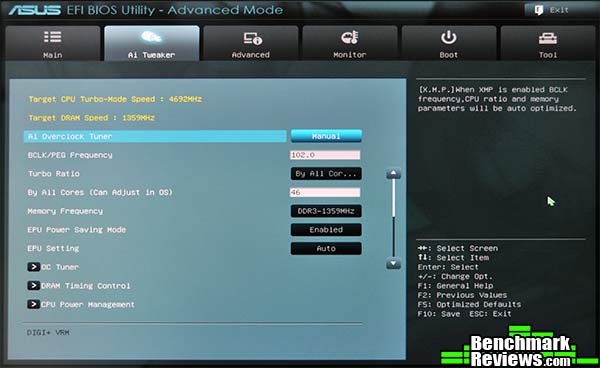Switch to the Advanced tab
This screenshot has height=368, width=600.
point(251,43)
